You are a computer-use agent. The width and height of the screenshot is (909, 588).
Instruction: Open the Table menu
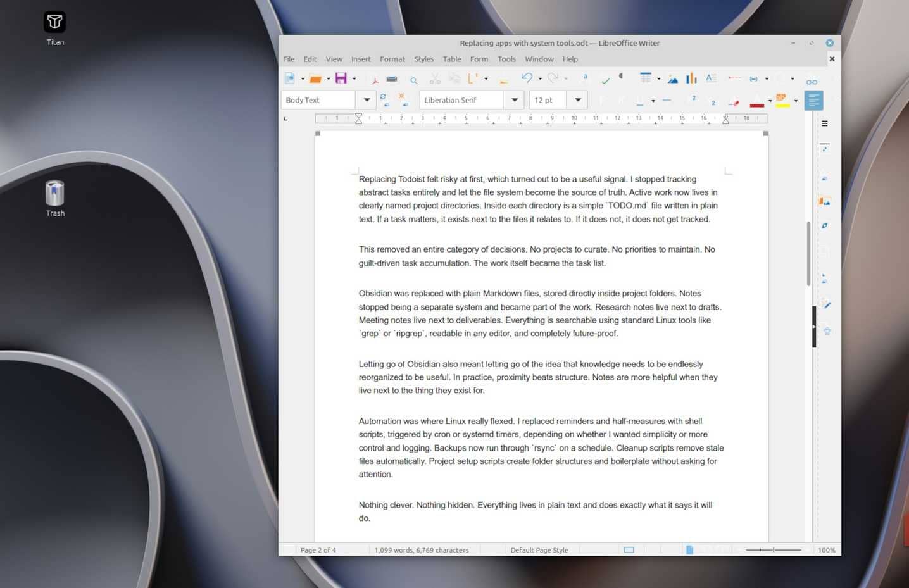(x=452, y=59)
